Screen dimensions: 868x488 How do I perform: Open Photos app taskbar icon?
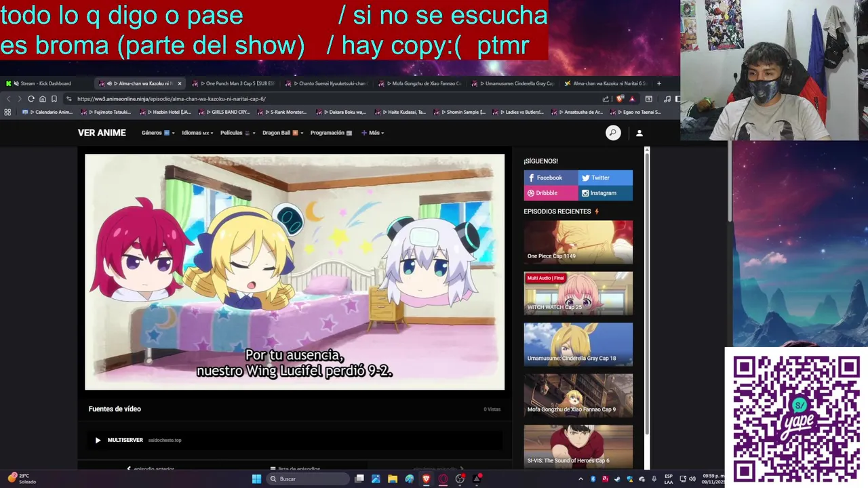pos(376,479)
